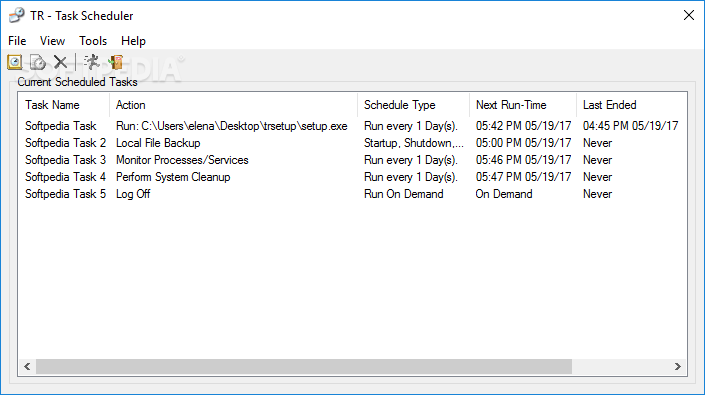The width and height of the screenshot is (705, 395).
Task: Open the View menu
Action: pyautogui.click(x=52, y=41)
